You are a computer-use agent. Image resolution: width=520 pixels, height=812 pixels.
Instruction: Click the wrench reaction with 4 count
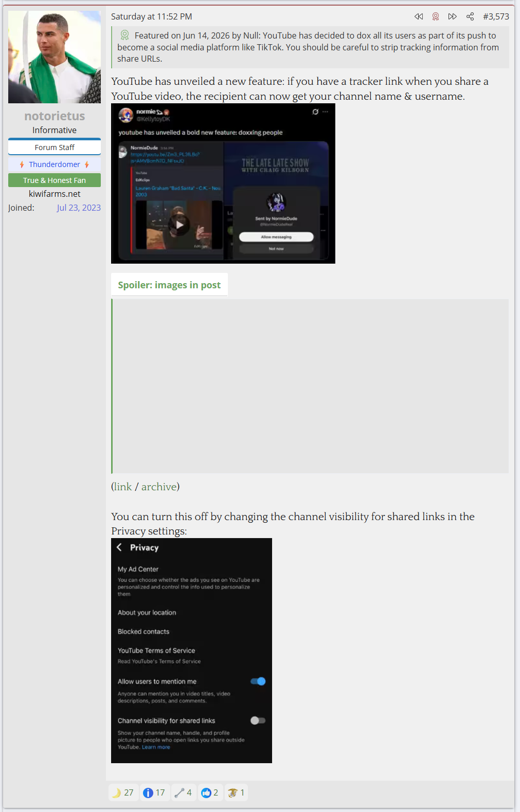tap(183, 792)
